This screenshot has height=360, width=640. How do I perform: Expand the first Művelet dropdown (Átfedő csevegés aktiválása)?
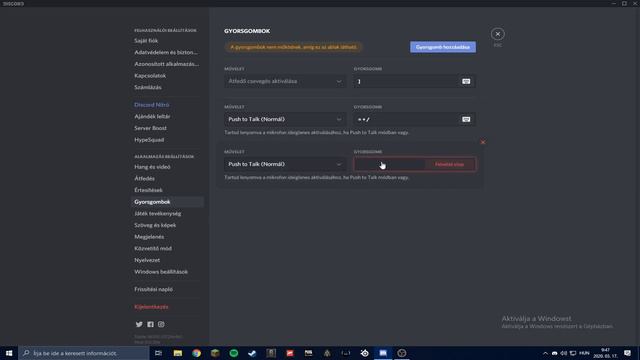pyautogui.click(x=284, y=81)
